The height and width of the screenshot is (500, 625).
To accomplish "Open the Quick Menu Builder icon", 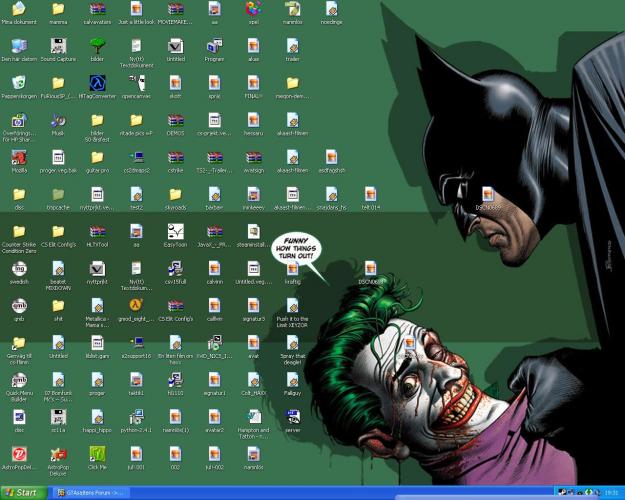I will coord(19,380).
